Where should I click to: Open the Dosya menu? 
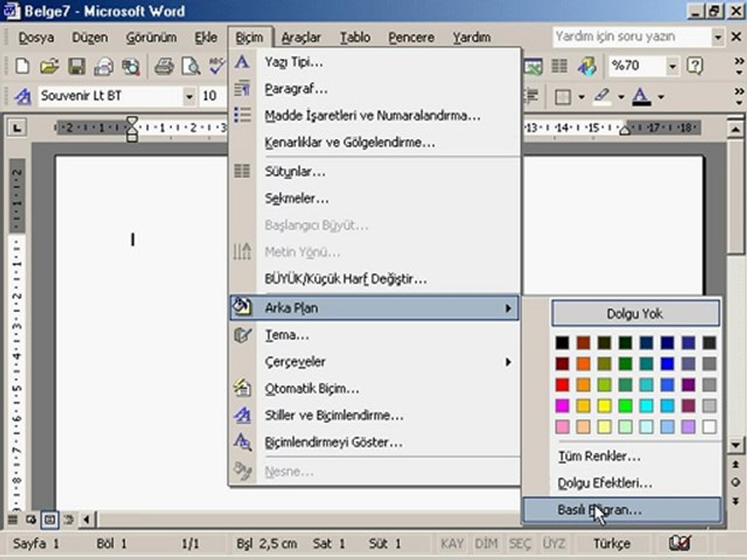[37, 37]
